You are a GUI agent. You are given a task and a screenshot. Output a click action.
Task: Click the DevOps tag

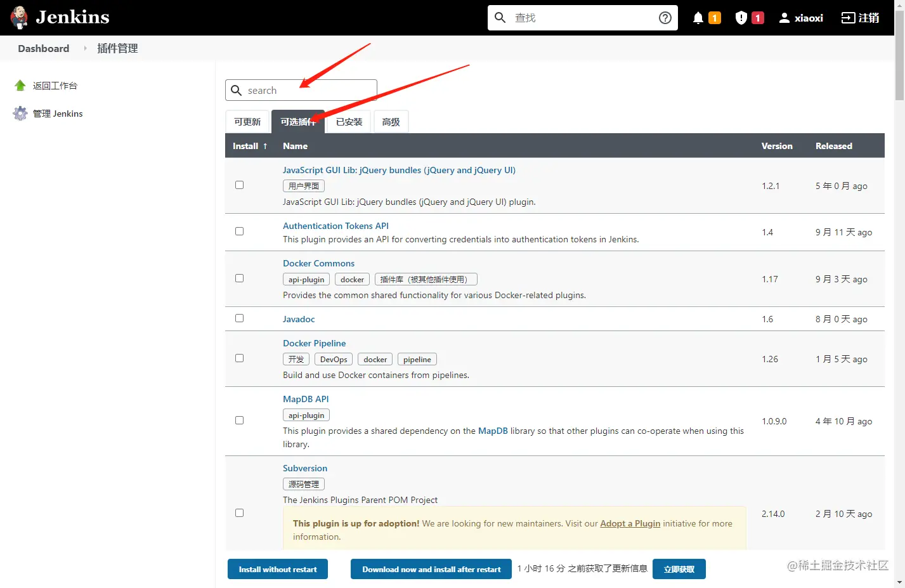click(x=334, y=359)
